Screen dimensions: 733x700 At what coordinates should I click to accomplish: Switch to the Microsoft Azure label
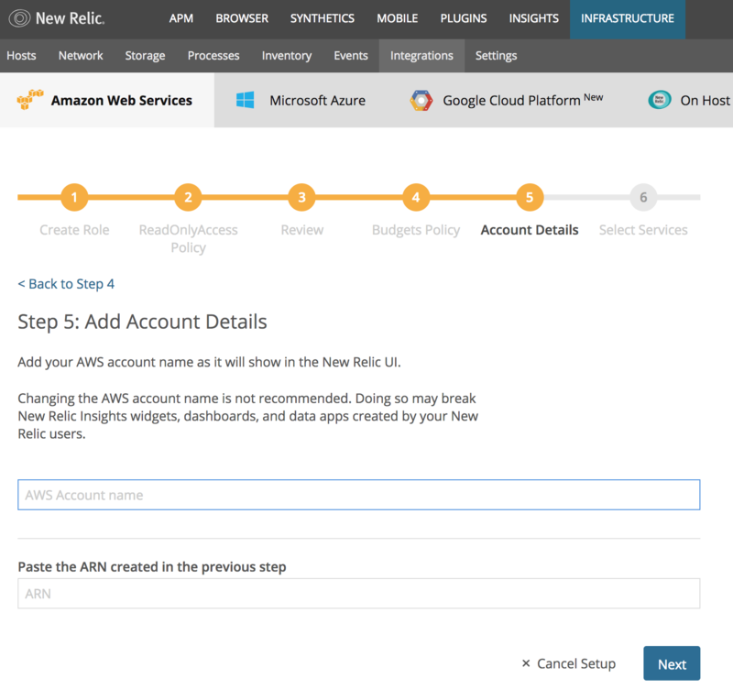pos(317,100)
